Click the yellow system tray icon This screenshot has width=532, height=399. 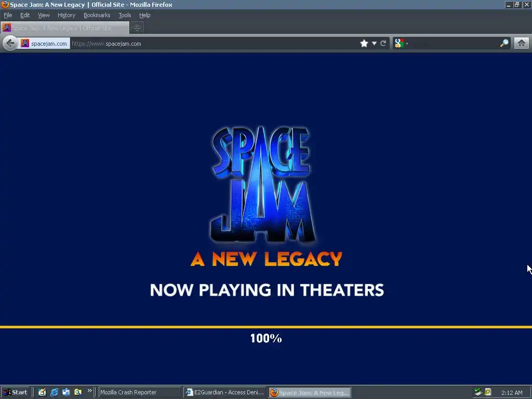(488, 392)
